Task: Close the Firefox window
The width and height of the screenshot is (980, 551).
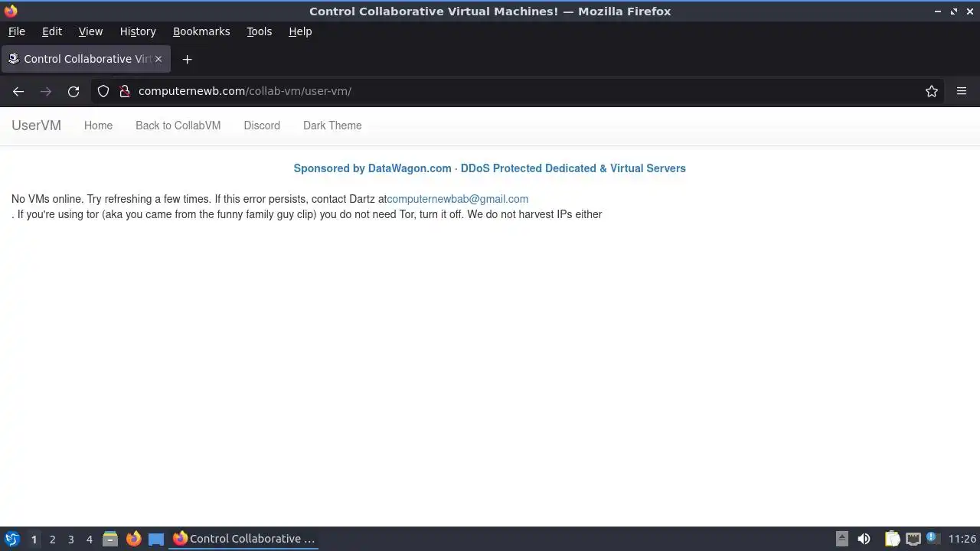Action: 969,11
